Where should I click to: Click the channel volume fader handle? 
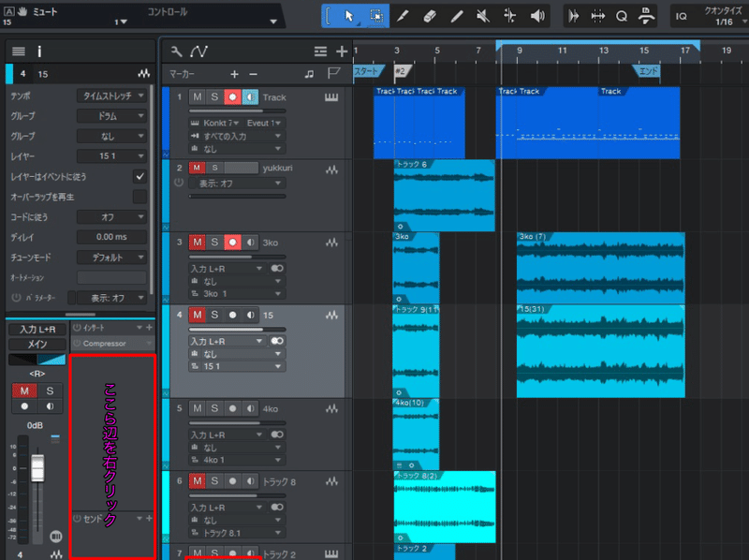pos(37,468)
